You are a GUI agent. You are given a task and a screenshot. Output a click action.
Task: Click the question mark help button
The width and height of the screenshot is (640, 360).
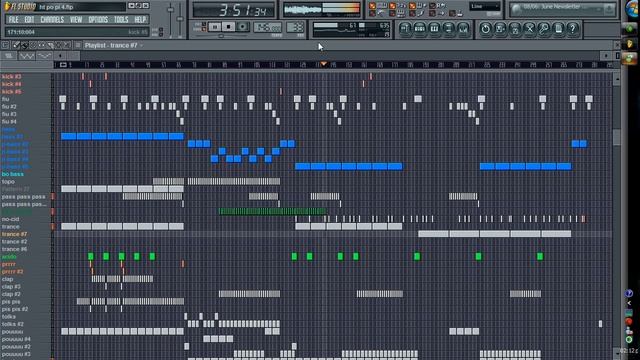tap(573, 29)
